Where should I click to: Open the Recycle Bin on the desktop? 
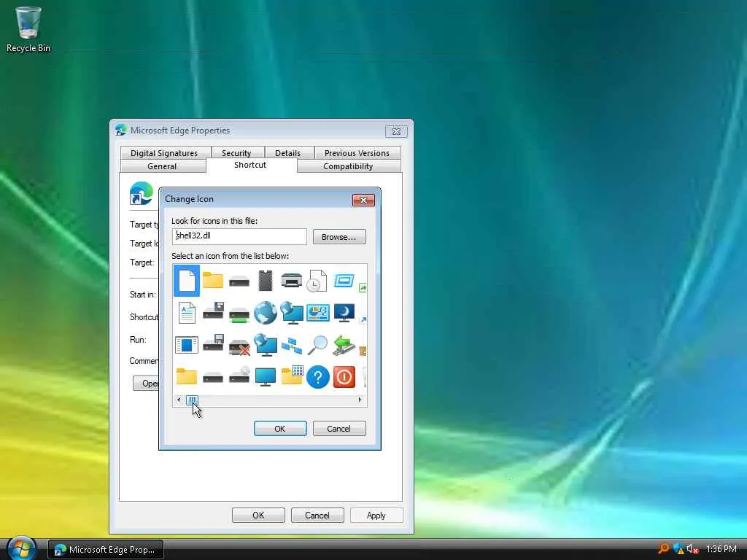pyautogui.click(x=28, y=29)
